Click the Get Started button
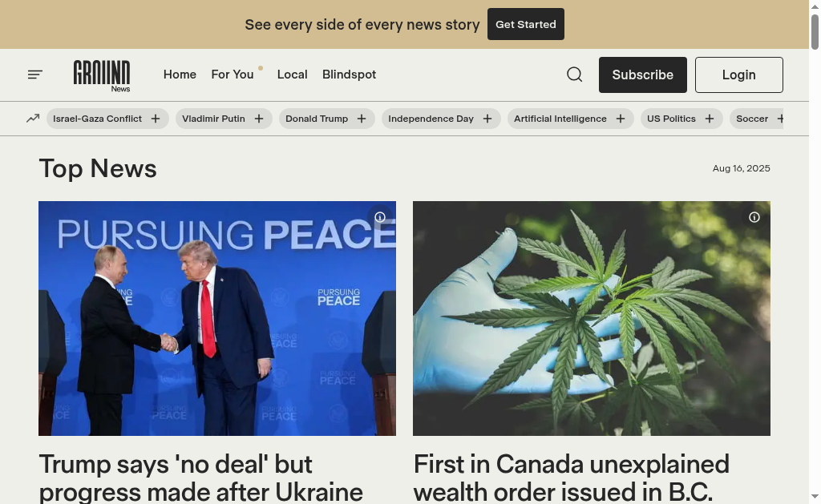Screen dimensions: 821x504 [526, 24]
